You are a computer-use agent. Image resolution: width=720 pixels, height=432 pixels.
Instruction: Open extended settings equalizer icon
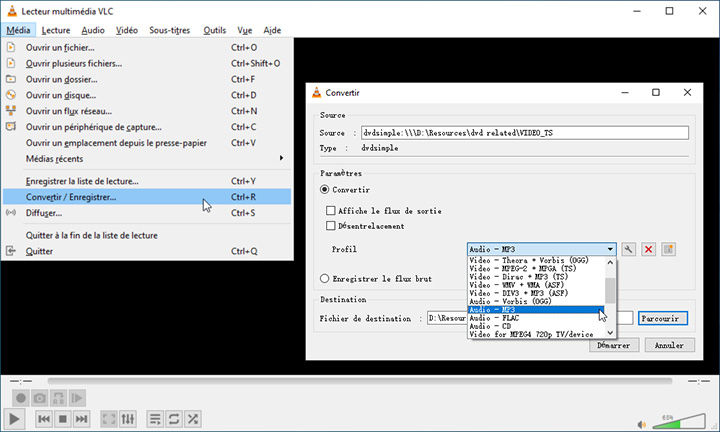128,418
